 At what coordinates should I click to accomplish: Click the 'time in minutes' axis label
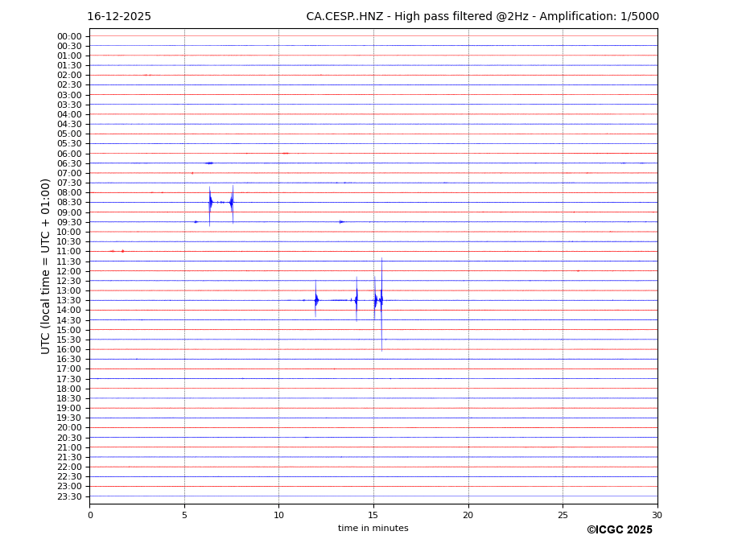(373, 529)
